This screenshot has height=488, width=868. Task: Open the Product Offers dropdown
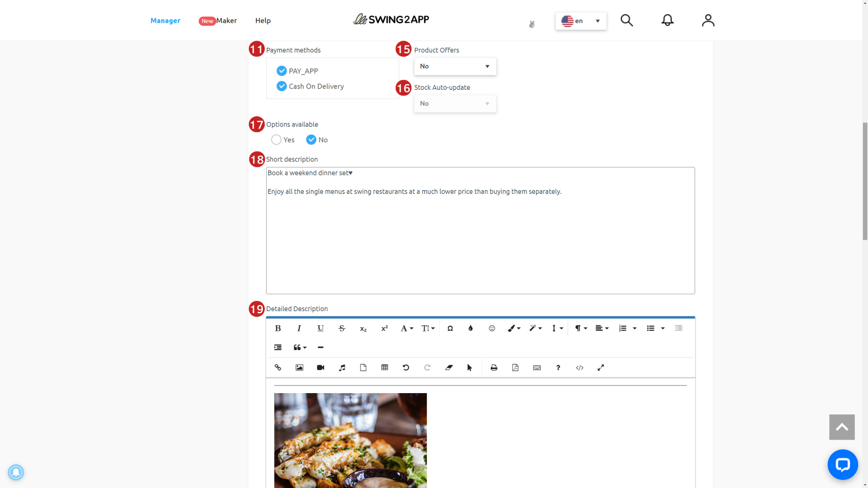coord(455,66)
